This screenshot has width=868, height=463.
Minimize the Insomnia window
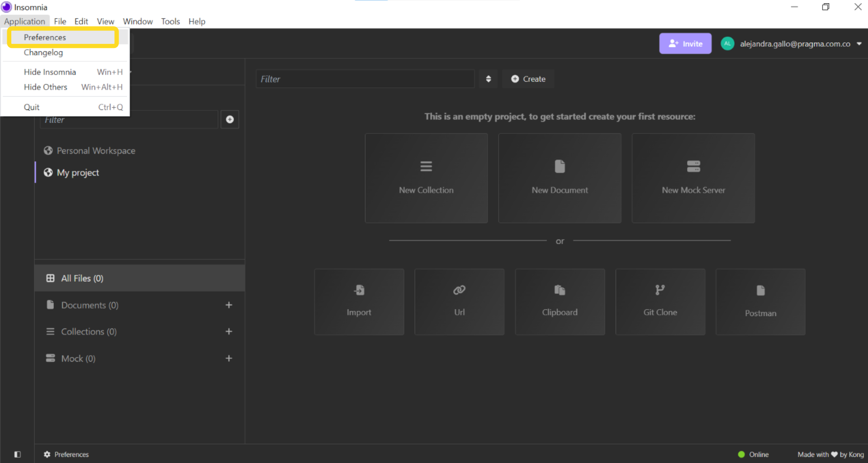(794, 7)
